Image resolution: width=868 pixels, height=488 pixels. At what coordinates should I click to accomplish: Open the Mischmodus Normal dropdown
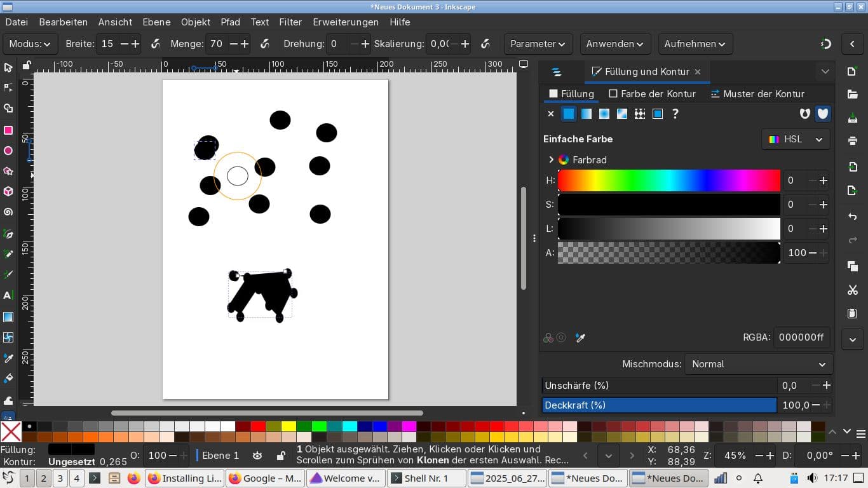tap(759, 364)
